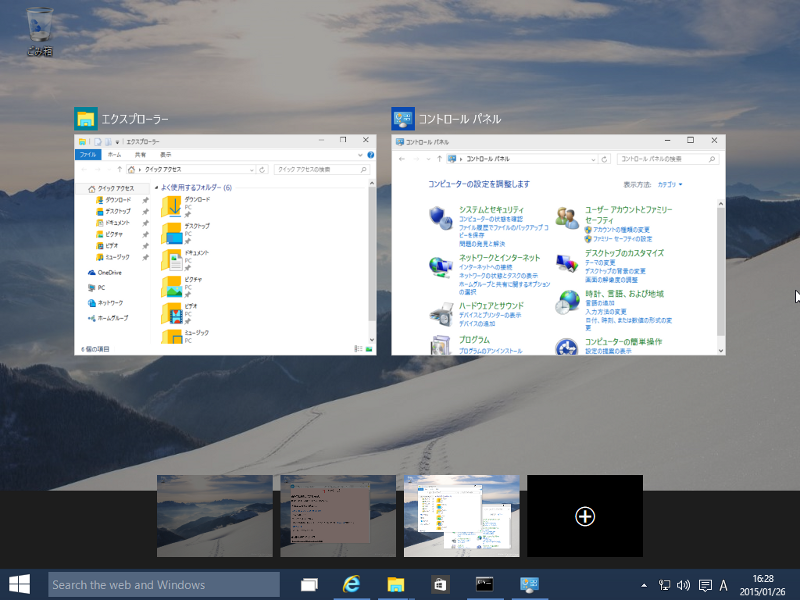Click the IME input mode A indicator
800x600 pixels.
pyautogui.click(x=723, y=585)
